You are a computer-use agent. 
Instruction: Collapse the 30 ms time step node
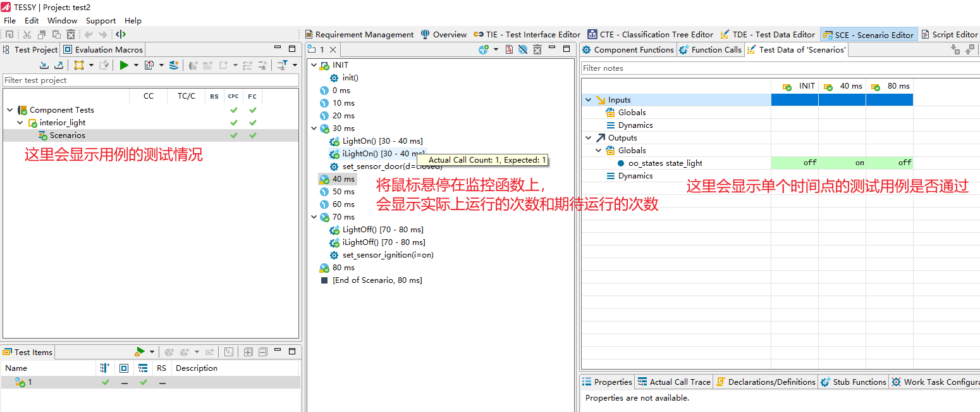[314, 128]
